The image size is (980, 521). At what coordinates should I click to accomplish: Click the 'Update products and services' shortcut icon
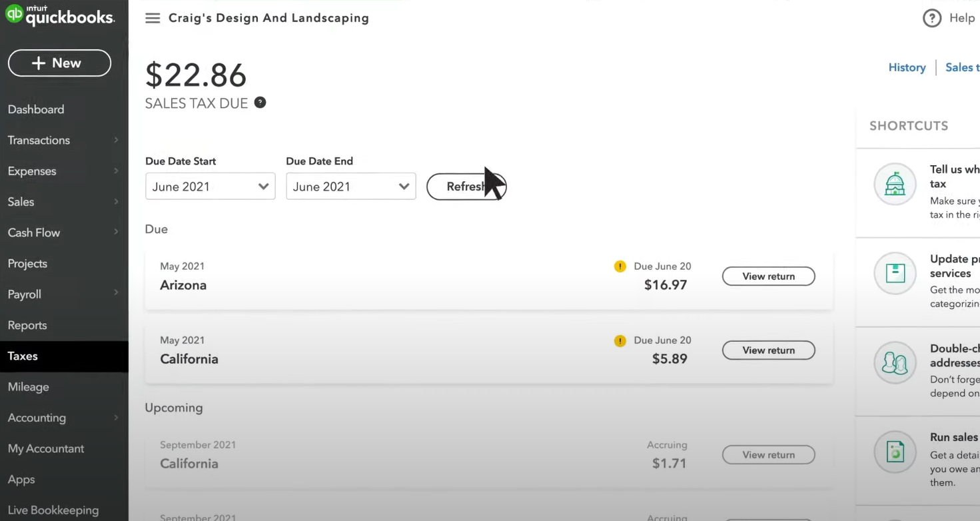[x=895, y=273]
